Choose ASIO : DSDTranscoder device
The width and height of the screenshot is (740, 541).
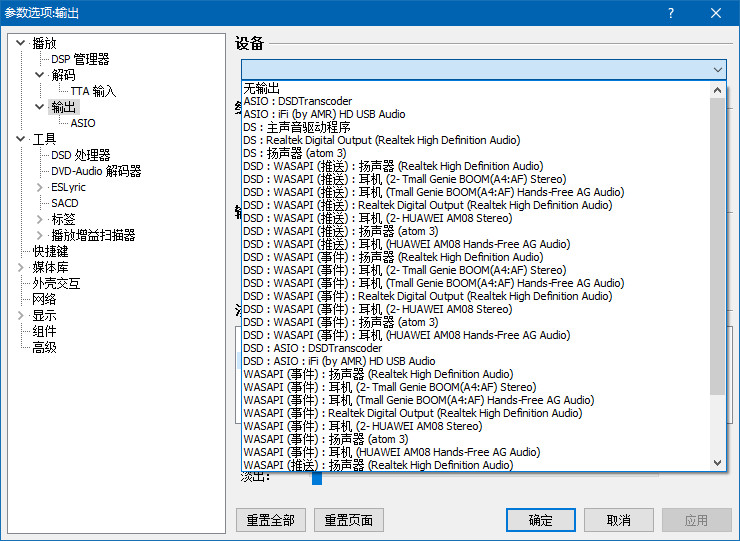click(x=476, y=101)
